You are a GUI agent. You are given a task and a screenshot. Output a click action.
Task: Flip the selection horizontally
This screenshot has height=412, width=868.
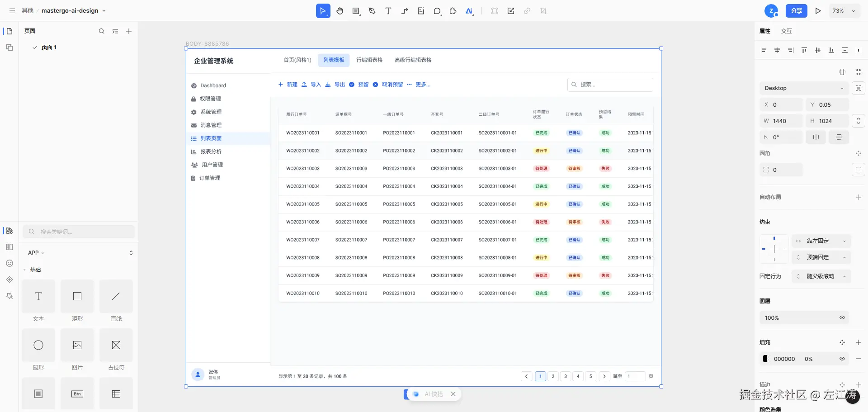tap(816, 137)
